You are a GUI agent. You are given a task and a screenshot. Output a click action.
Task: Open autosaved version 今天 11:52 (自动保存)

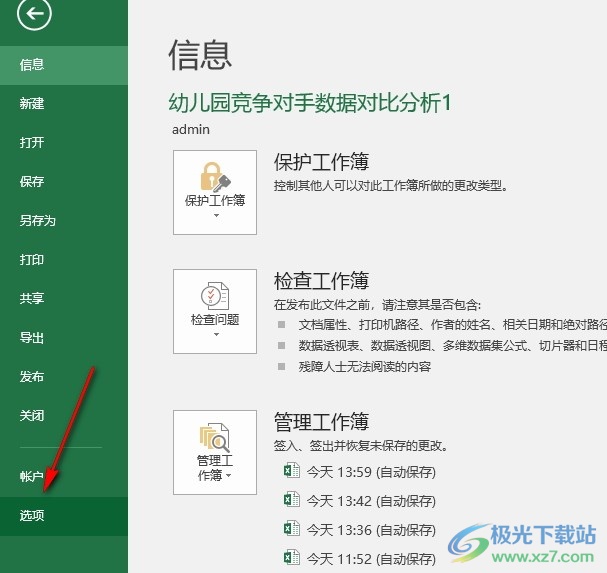[371, 559]
